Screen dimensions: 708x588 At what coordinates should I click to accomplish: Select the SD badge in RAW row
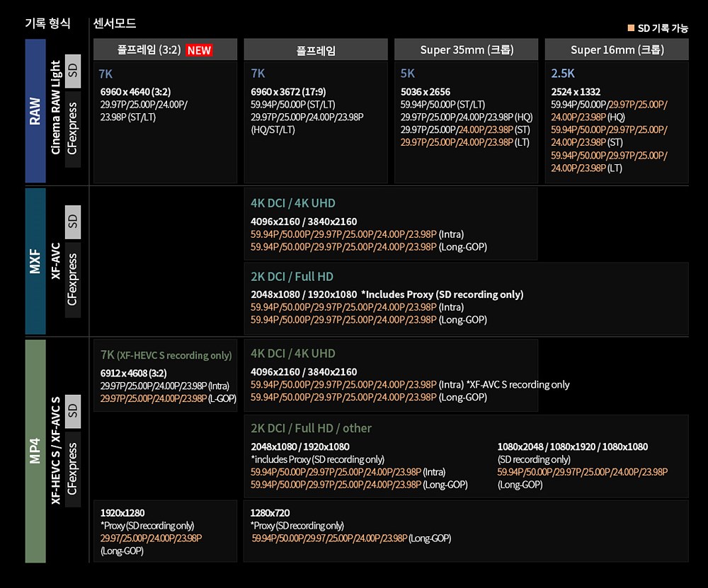tap(73, 71)
